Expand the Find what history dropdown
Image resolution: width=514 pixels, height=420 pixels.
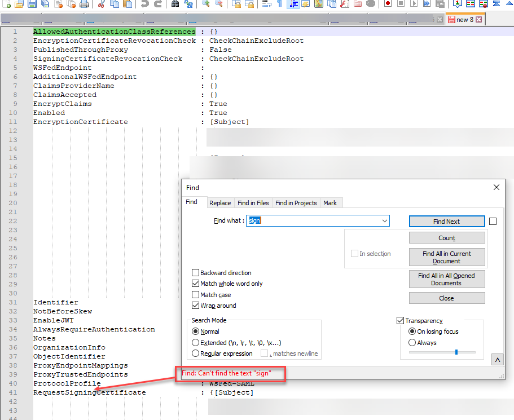pyautogui.click(x=385, y=221)
